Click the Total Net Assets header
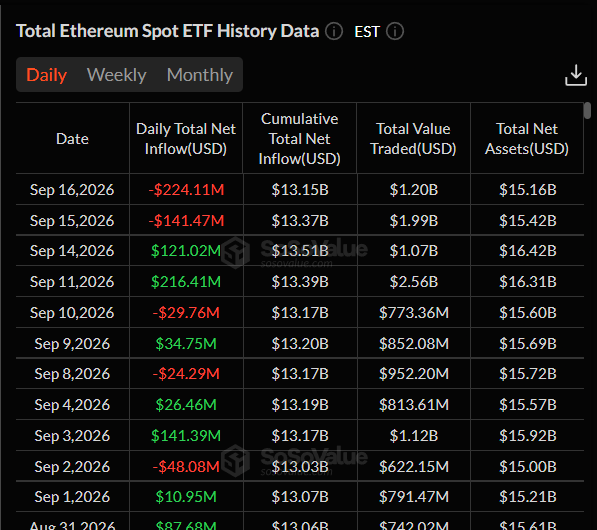Image resolution: width=597 pixels, height=530 pixels. [x=527, y=139]
